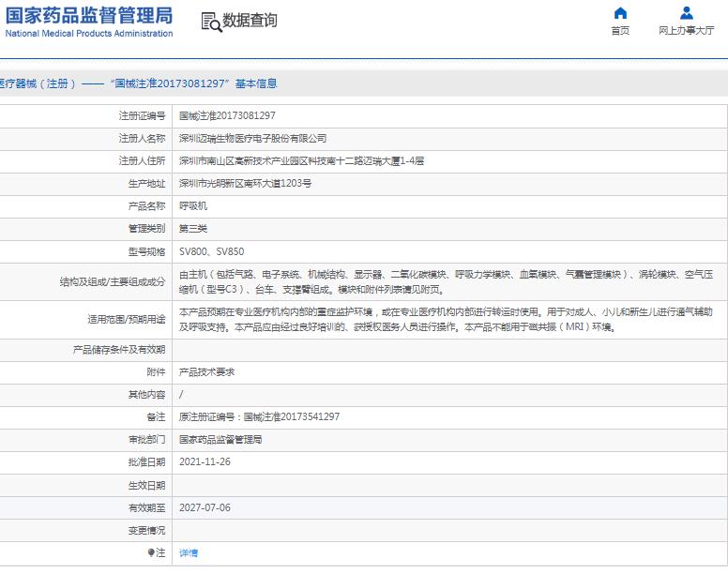The image size is (728, 574).
Task: Click the data query magnifier icon
Action: point(211,22)
